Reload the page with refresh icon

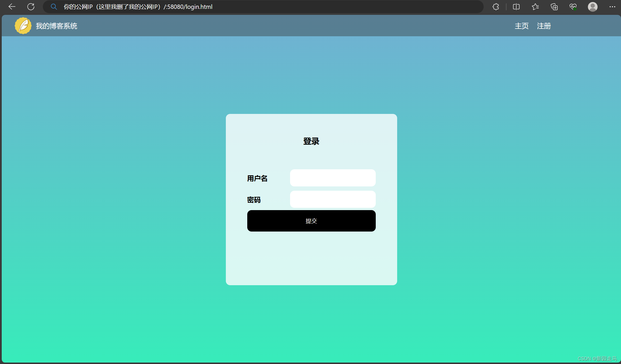31,7
